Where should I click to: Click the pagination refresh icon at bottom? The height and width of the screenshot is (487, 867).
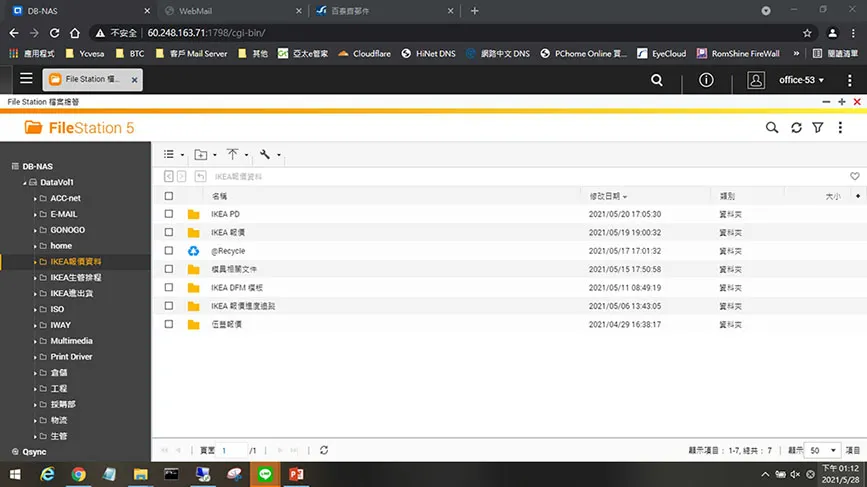[x=324, y=450]
